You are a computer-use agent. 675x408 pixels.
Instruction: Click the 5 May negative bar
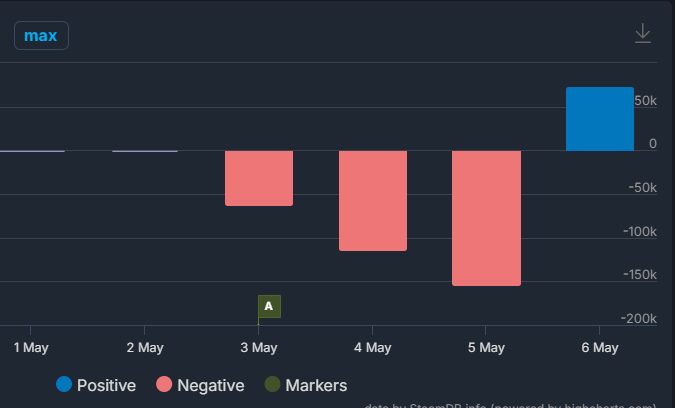coord(487,218)
